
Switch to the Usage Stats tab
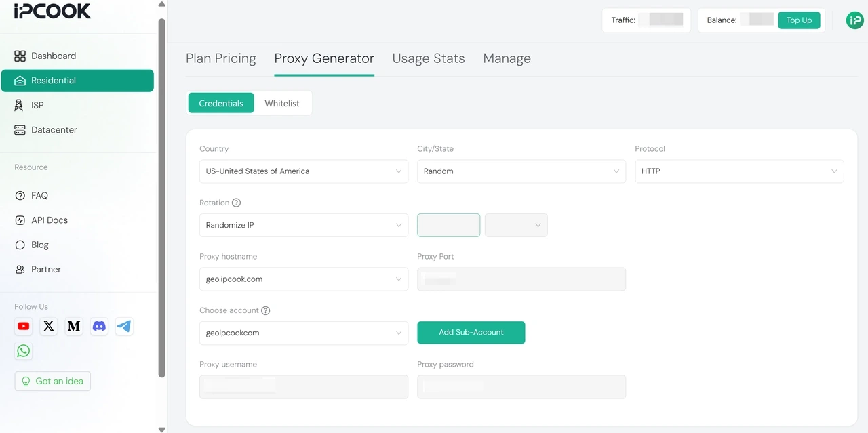(x=429, y=58)
